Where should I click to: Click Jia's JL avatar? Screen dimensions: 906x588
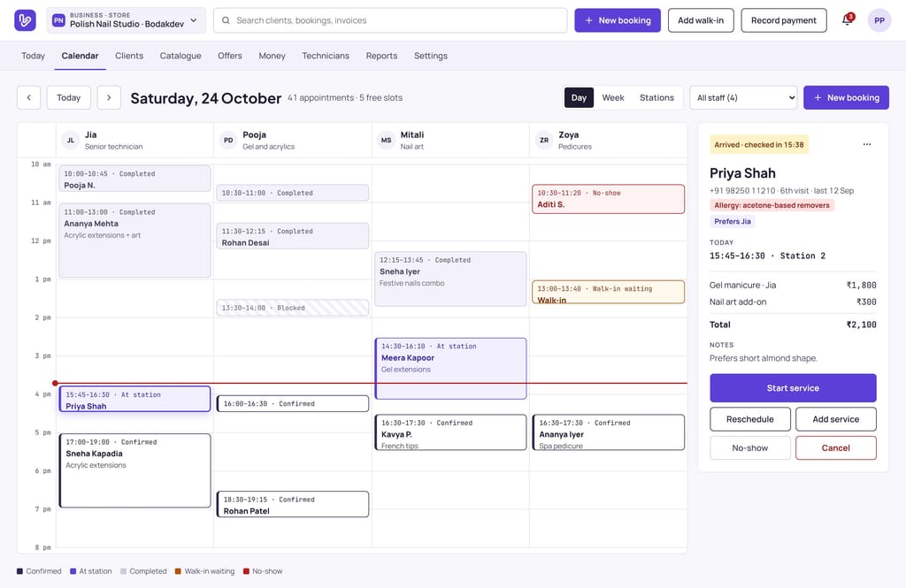(71, 140)
